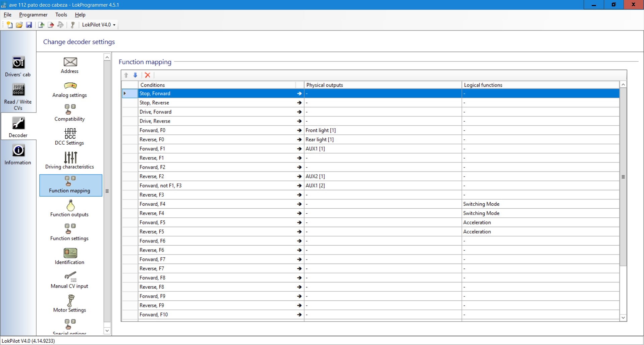Click row header of the Reverse, F0 row

[x=130, y=140]
